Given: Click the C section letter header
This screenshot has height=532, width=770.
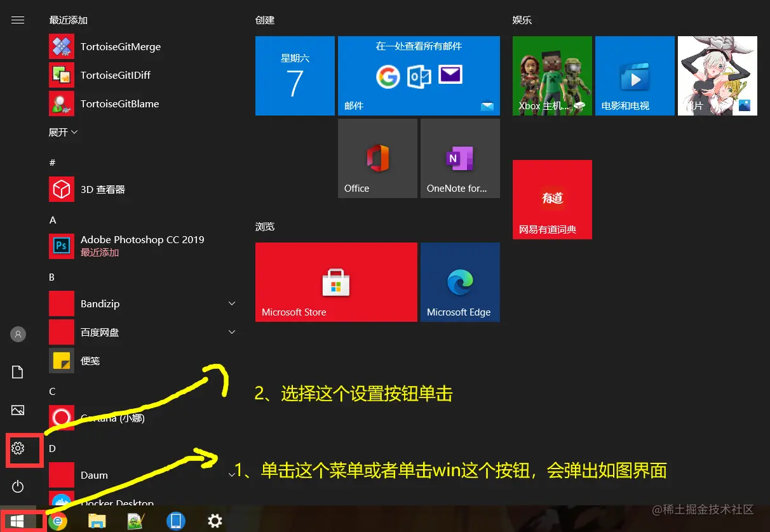Looking at the screenshot, I should (x=52, y=391).
